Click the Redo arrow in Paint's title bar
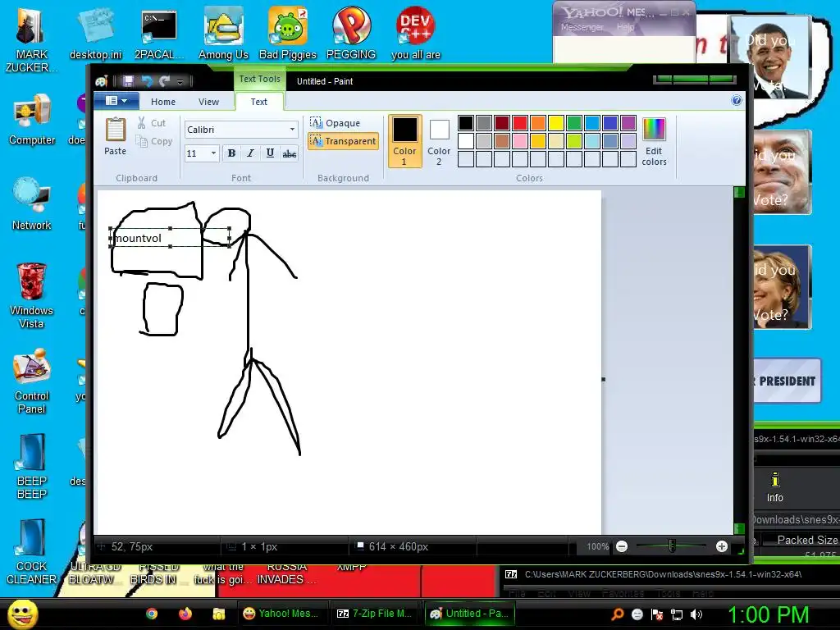 (164, 81)
